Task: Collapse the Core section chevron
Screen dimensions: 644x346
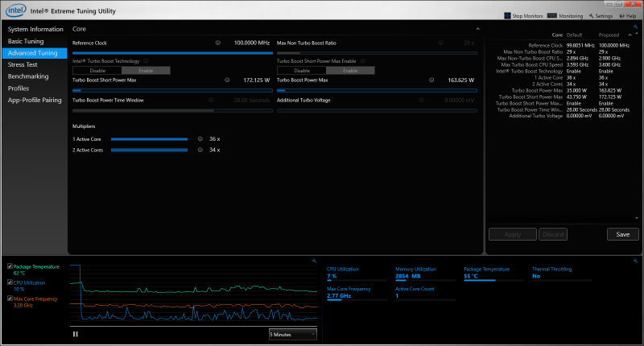Action: click(x=477, y=29)
